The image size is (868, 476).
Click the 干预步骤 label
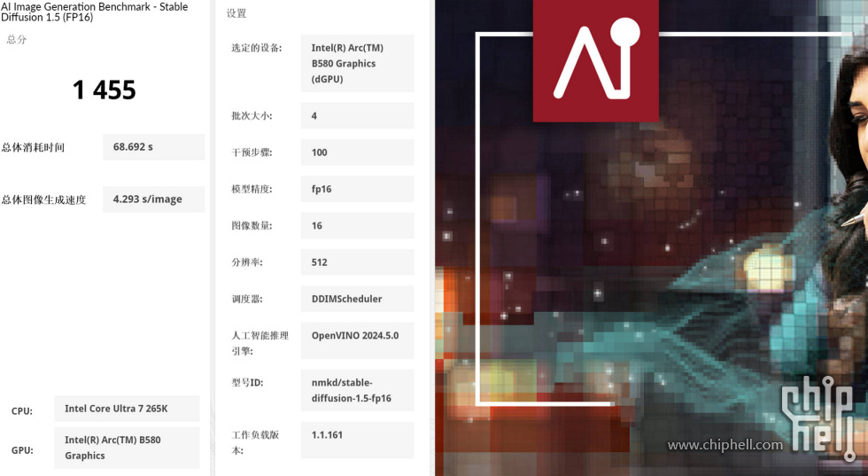[252, 152]
